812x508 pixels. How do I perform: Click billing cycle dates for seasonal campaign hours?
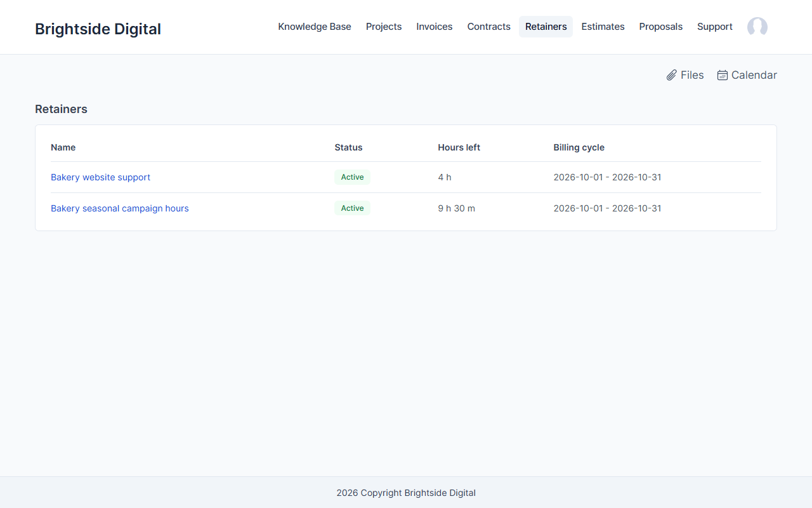tap(607, 208)
